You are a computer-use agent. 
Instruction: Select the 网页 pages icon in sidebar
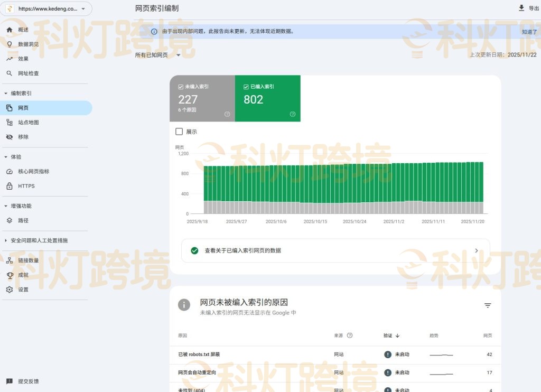[x=10, y=108]
